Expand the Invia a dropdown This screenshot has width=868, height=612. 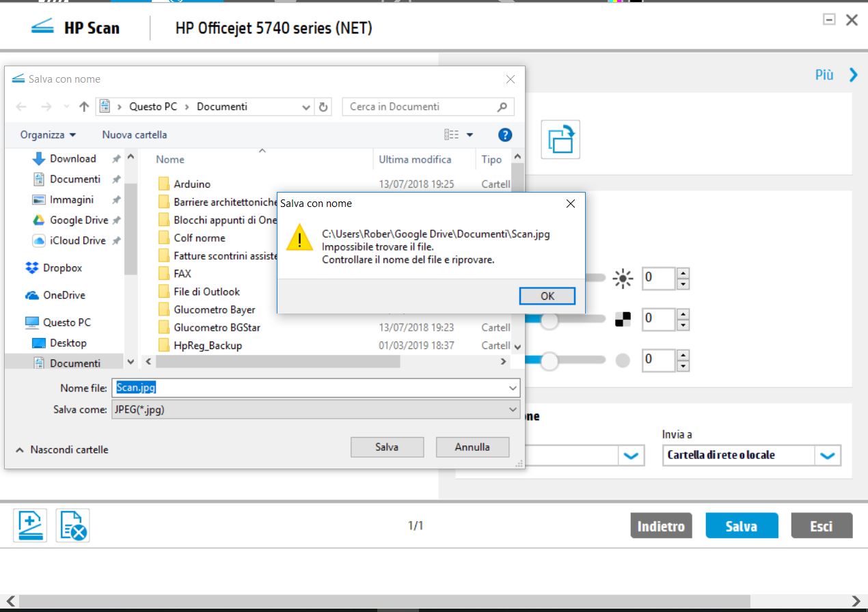(x=828, y=456)
